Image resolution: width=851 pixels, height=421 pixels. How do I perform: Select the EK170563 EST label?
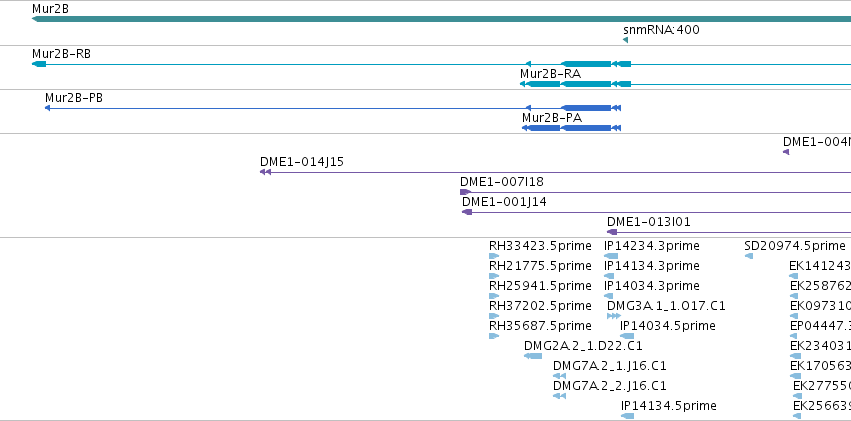pyautogui.click(x=820, y=366)
